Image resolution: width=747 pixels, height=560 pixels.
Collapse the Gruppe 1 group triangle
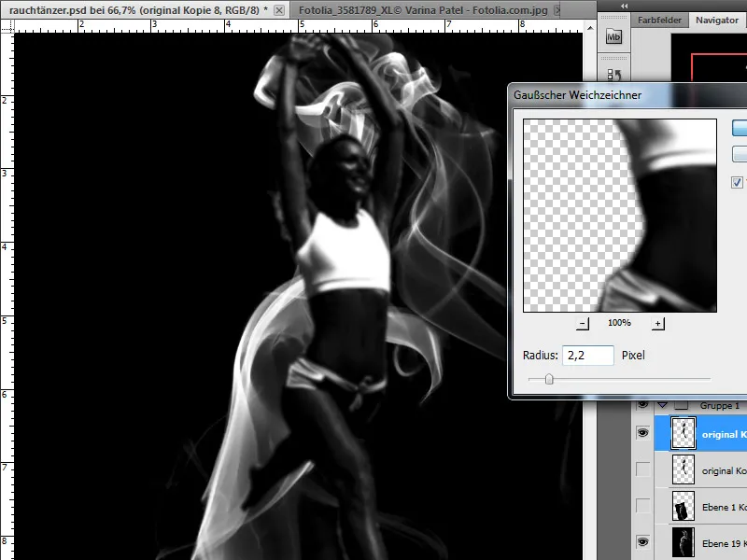tap(663, 405)
